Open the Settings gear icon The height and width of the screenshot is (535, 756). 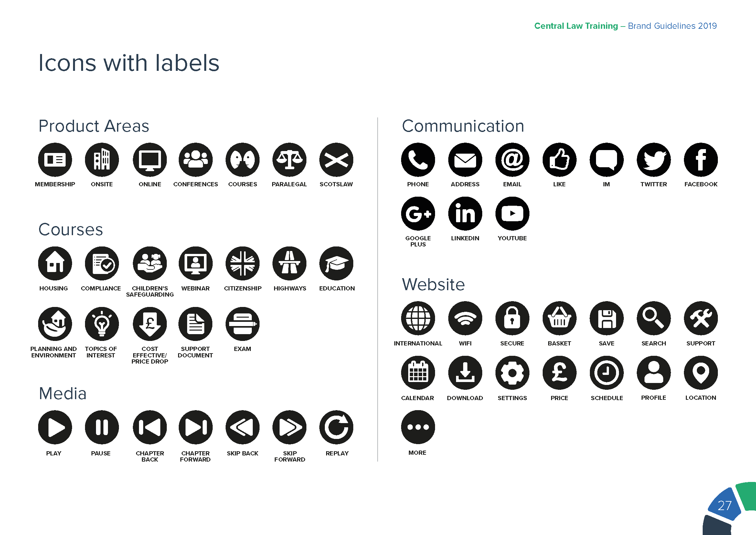coord(512,373)
